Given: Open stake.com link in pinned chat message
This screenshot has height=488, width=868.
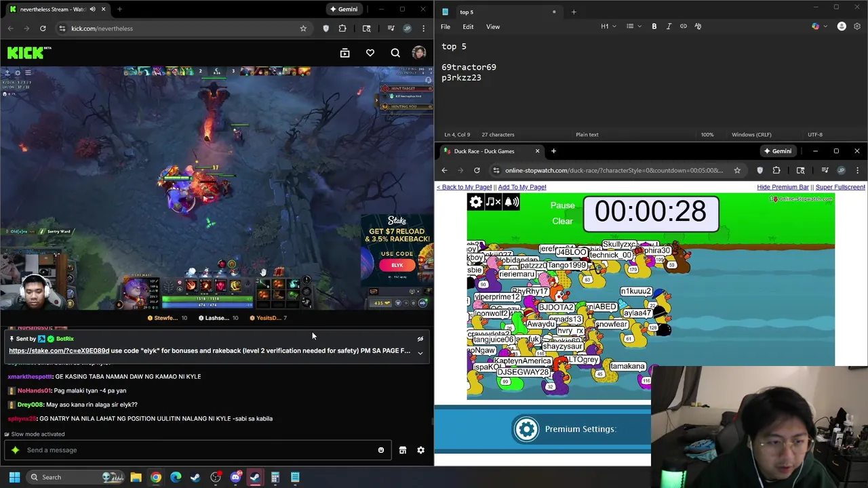Looking at the screenshot, I should tap(59, 350).
